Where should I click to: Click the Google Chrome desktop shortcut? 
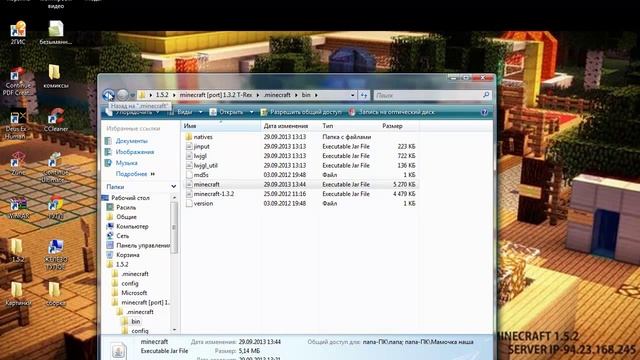point(56,208)
